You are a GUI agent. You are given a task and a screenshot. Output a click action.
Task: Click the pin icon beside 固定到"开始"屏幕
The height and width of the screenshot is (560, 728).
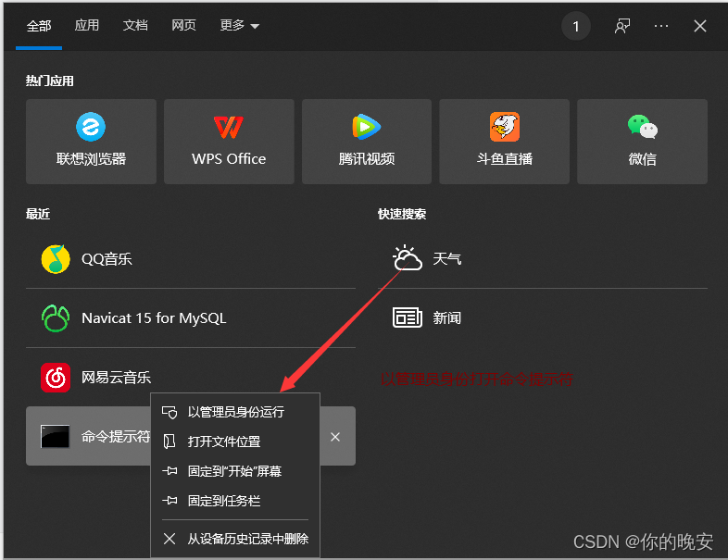169,471
